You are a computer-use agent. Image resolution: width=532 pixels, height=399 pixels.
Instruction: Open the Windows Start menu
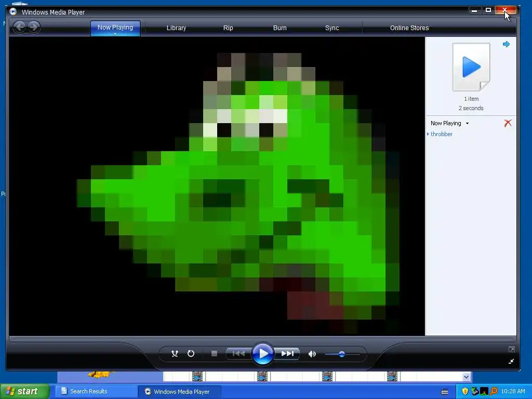(x=25, y=391)
